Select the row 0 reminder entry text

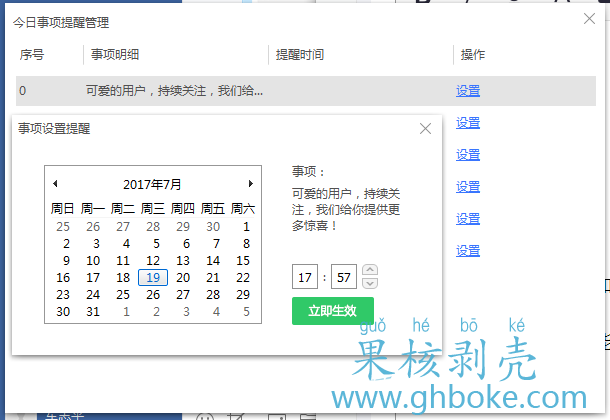pyautogui.click(x=175, y=91)
